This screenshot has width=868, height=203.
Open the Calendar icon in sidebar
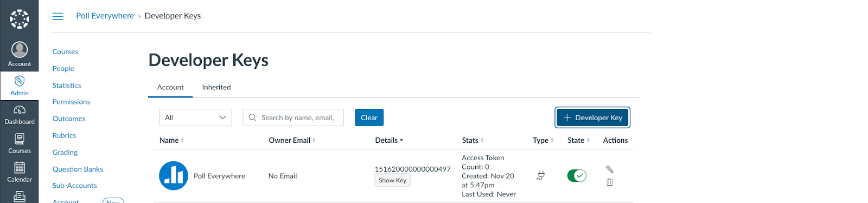tap(20, 168)
